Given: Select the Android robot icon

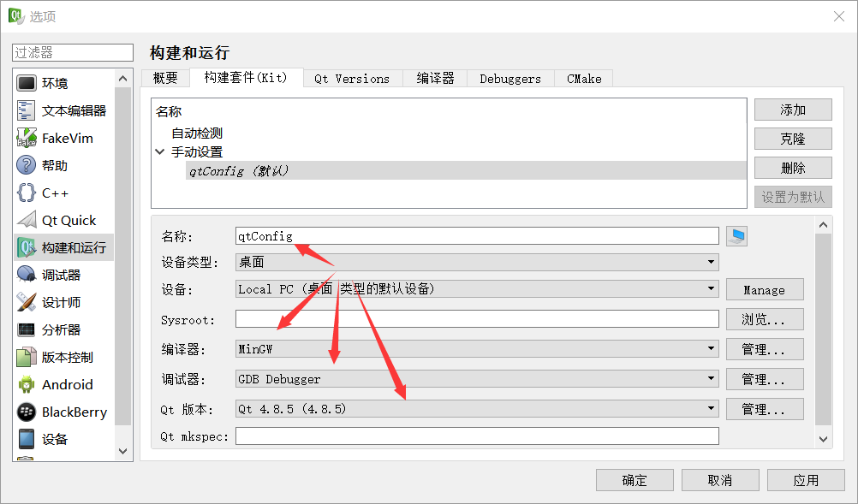Looking at the screenshot, I should [x=27, y=384].
